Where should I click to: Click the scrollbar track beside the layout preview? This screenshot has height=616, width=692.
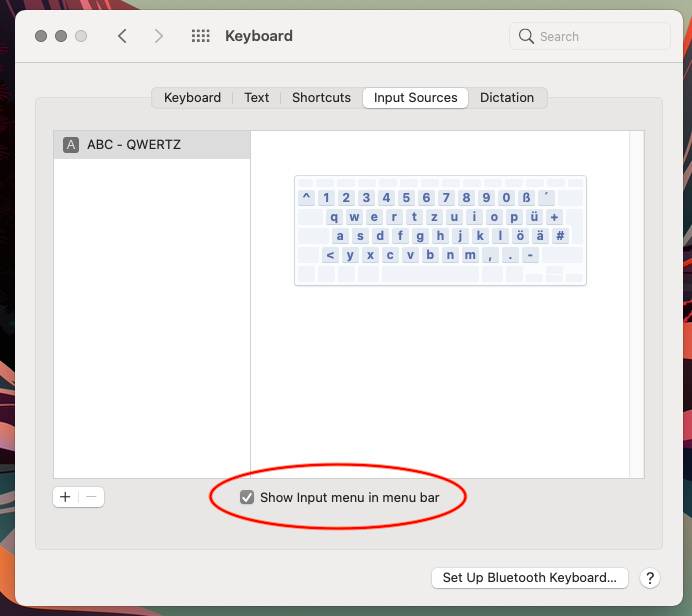(x=636, y=304)
